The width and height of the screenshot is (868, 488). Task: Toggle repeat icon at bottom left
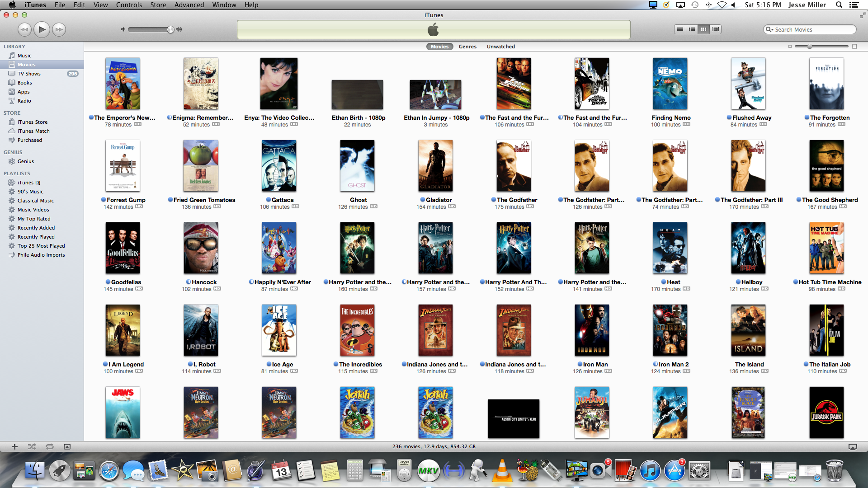50,446
